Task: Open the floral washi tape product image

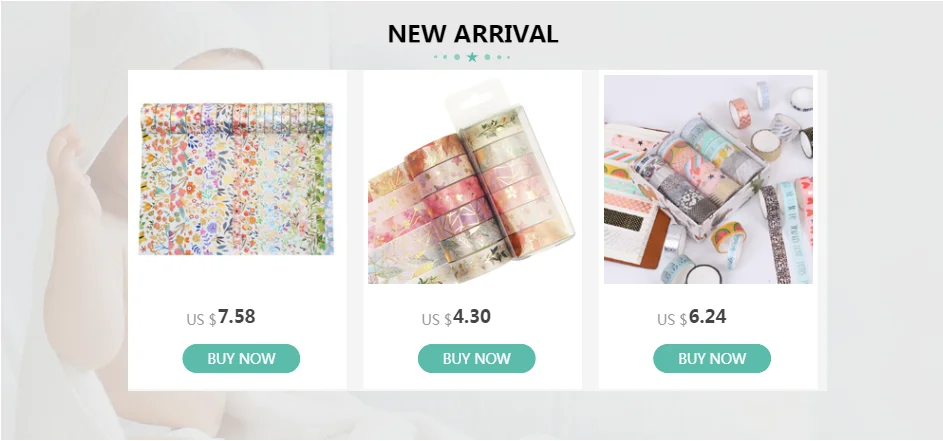Action: coord(236,179)
